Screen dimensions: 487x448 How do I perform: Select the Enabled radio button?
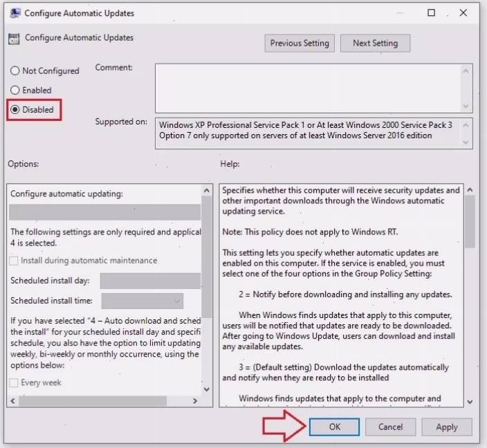(15, 90)
